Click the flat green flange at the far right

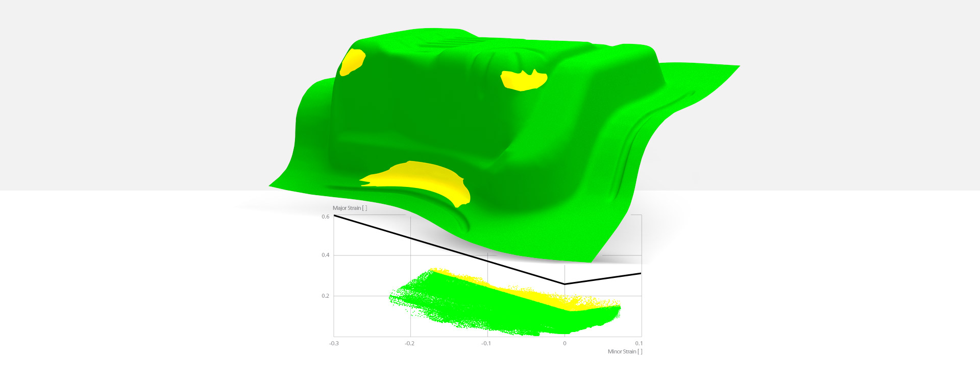[704, 77]
